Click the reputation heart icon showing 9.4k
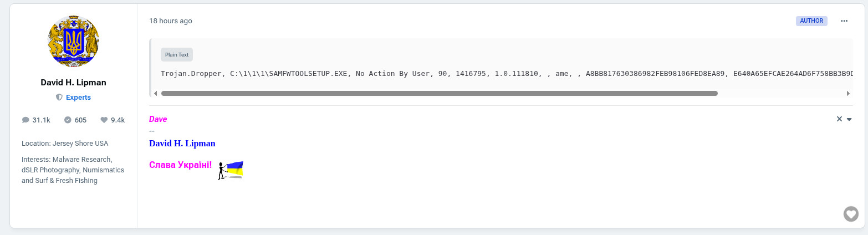Viewport: 868px width, 235px height. [104, 120]
